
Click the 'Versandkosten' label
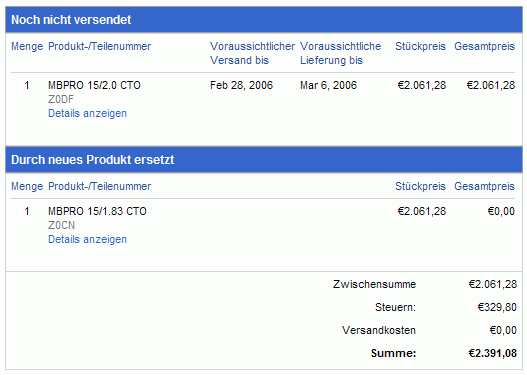379,330
